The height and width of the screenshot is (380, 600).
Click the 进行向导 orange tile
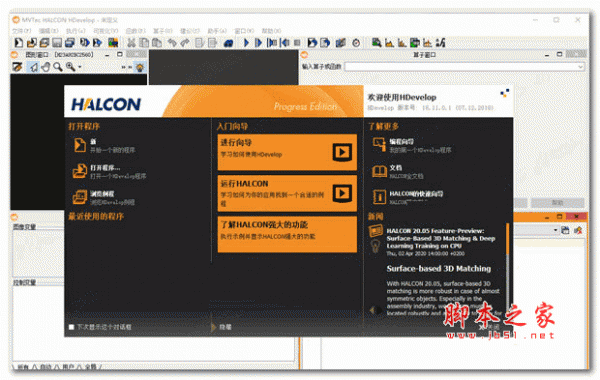(287, 152)
